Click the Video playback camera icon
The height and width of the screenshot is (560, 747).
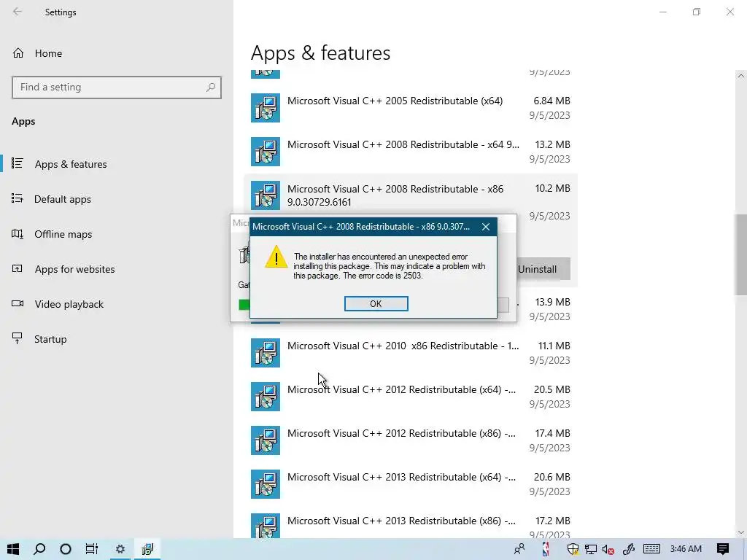18,303
